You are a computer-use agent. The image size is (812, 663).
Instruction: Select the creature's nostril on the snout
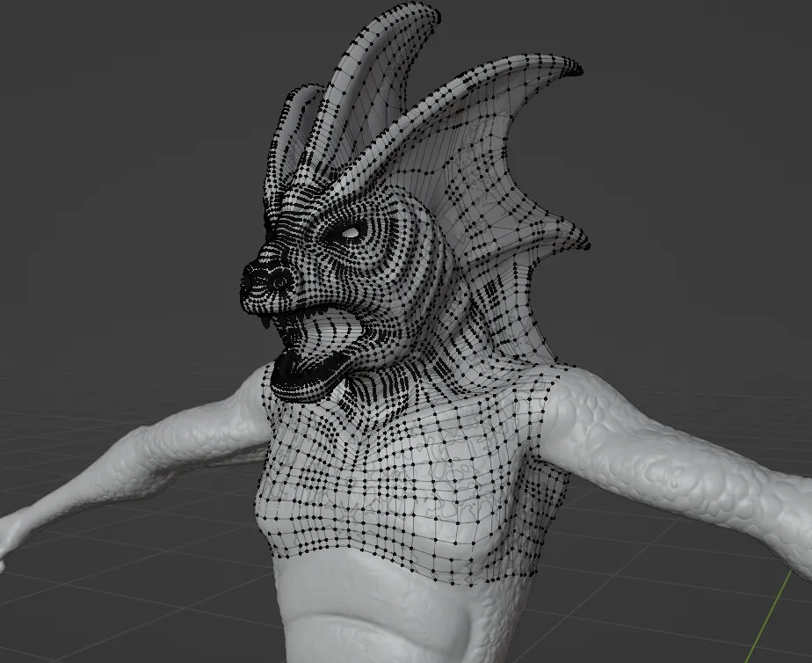click(280, 283)
